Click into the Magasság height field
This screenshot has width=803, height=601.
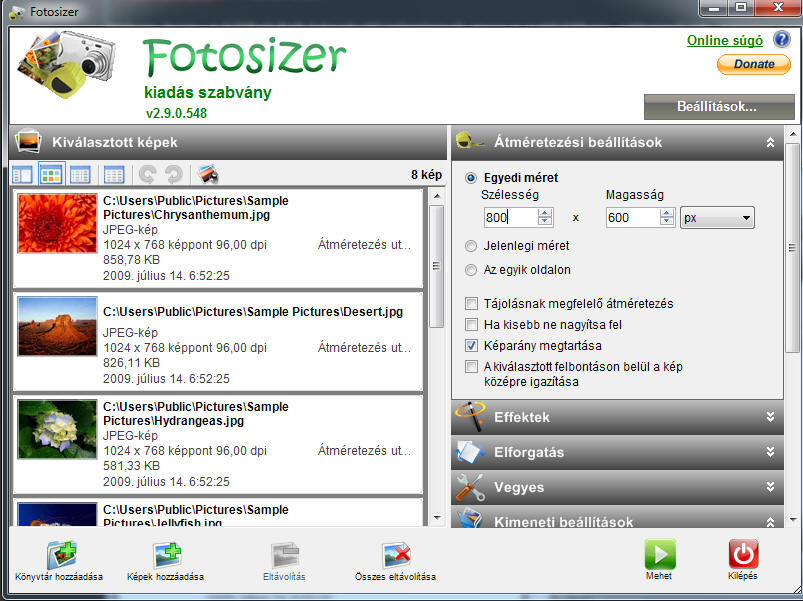coord(632,218)
